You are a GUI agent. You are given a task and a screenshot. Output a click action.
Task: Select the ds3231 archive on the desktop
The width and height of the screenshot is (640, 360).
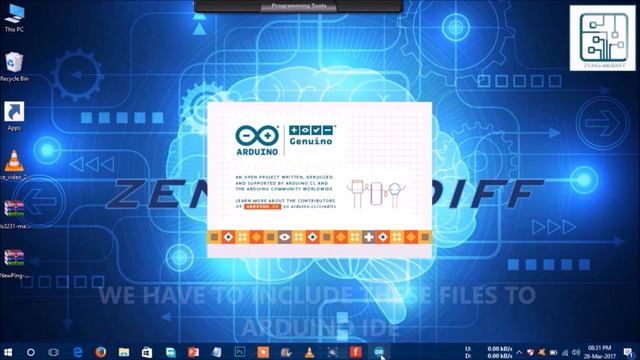[14, 214]
